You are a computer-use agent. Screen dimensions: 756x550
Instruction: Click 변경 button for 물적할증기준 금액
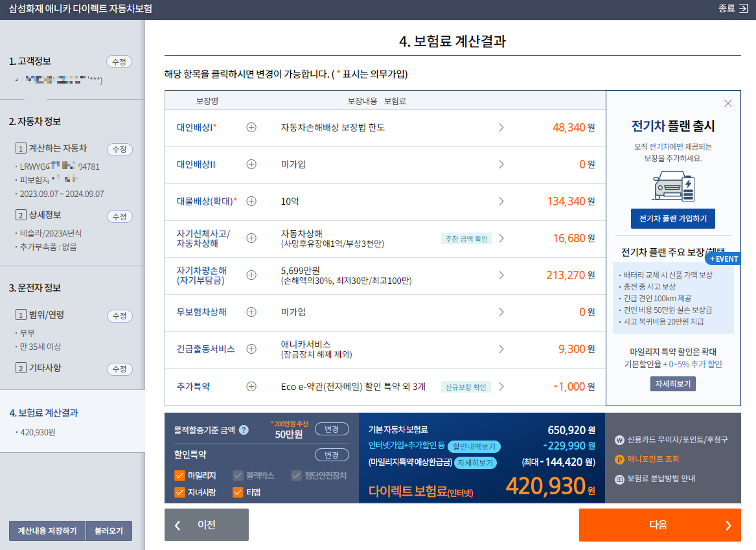pos(331,429)
